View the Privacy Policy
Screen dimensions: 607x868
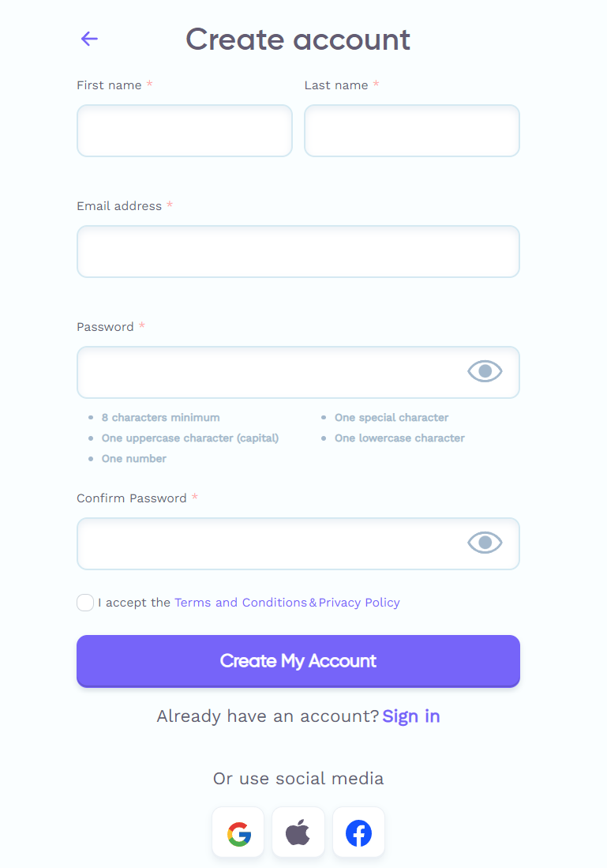tap(359, 602)
